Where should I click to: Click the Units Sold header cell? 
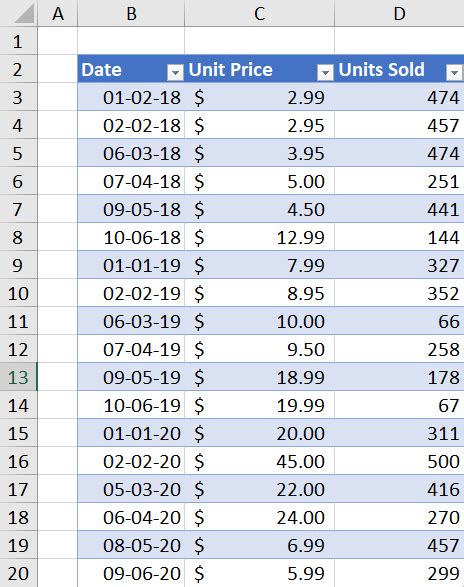(399, 69)
